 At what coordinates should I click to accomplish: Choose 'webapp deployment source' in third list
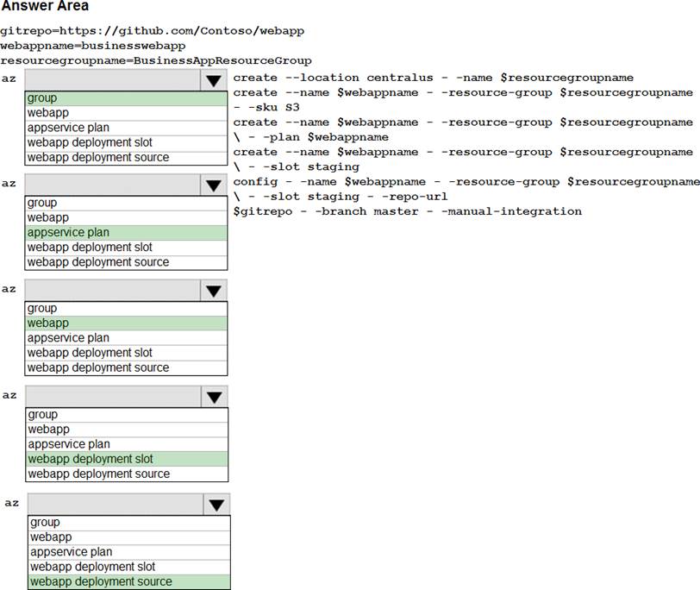pyautogui.click(x=126, y=367)
